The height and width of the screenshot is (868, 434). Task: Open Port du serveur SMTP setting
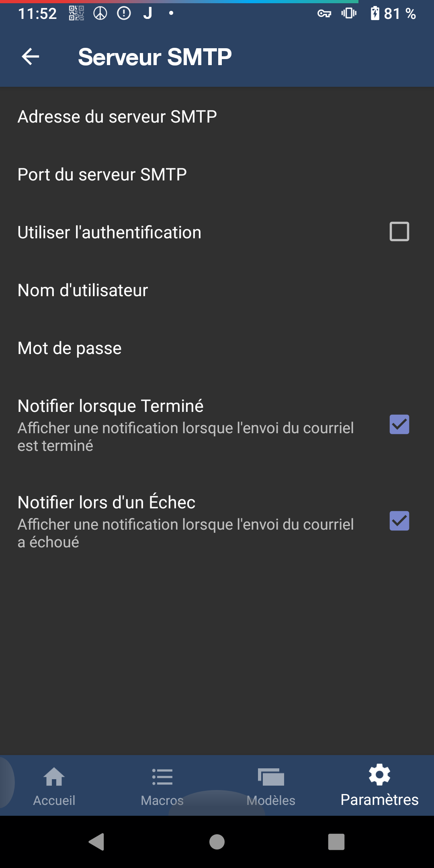pos(102,175)
